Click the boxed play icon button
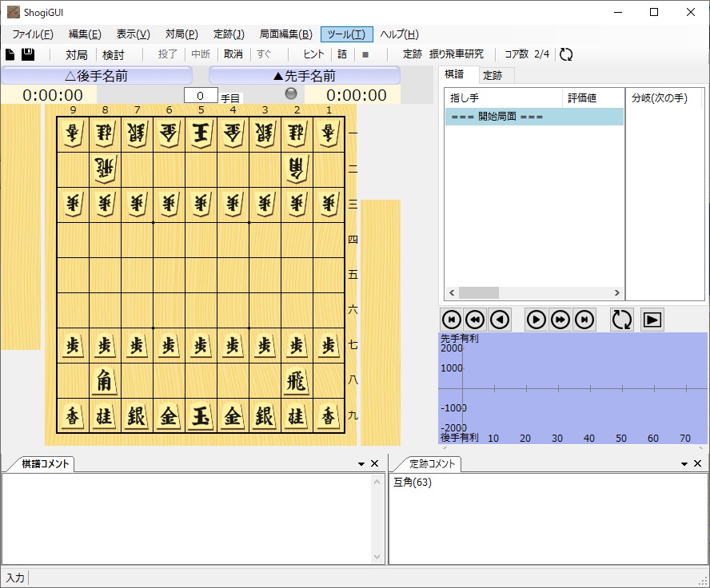Image resolution: width=710 pixels, height=588 pixels. [652, 320]
